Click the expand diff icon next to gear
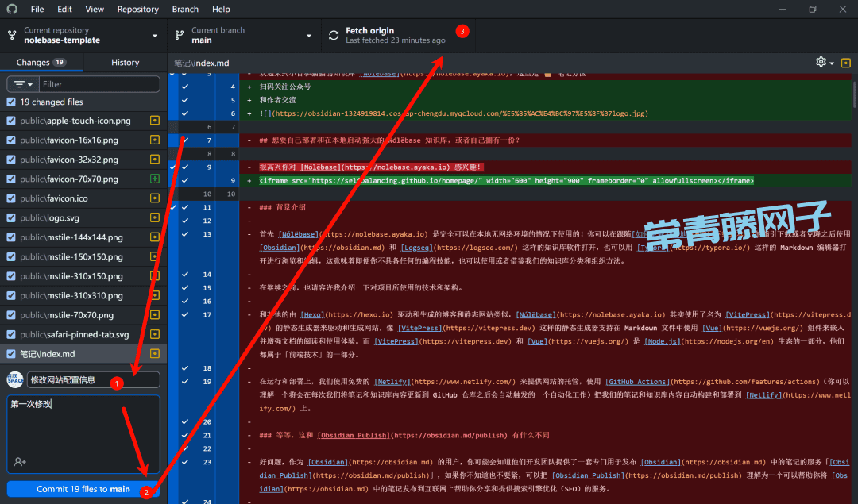The height and width of the screenshot is (504, 858). tap(845, 63)
